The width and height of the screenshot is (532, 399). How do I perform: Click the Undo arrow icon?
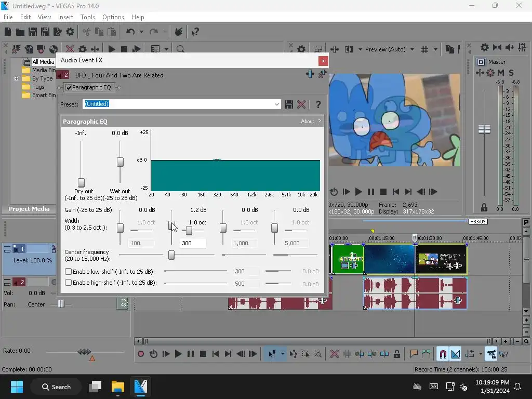130,32
